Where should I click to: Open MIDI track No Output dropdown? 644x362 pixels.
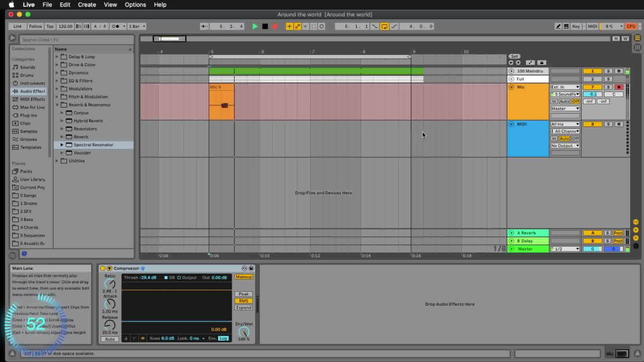[565, 146]
